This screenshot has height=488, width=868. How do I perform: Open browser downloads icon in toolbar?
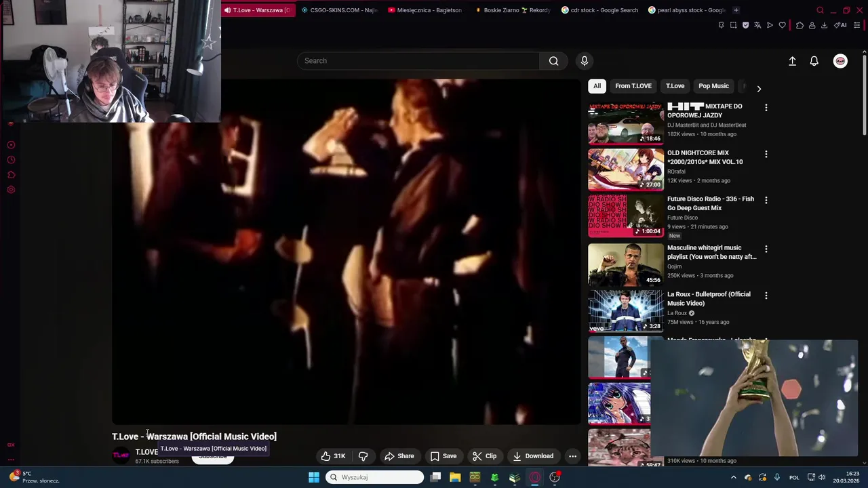(x=824, y=25)
